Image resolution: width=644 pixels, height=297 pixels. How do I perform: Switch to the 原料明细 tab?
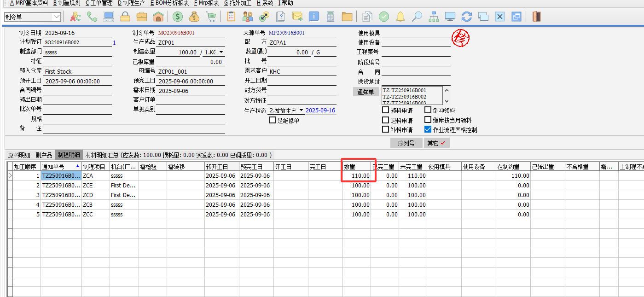(x=19, y=155)
